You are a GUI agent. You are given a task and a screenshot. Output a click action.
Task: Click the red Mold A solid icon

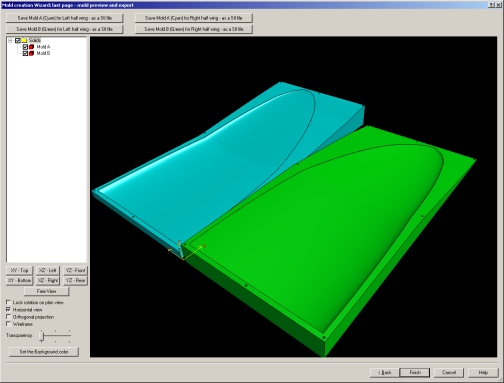[x=32, y=47]
